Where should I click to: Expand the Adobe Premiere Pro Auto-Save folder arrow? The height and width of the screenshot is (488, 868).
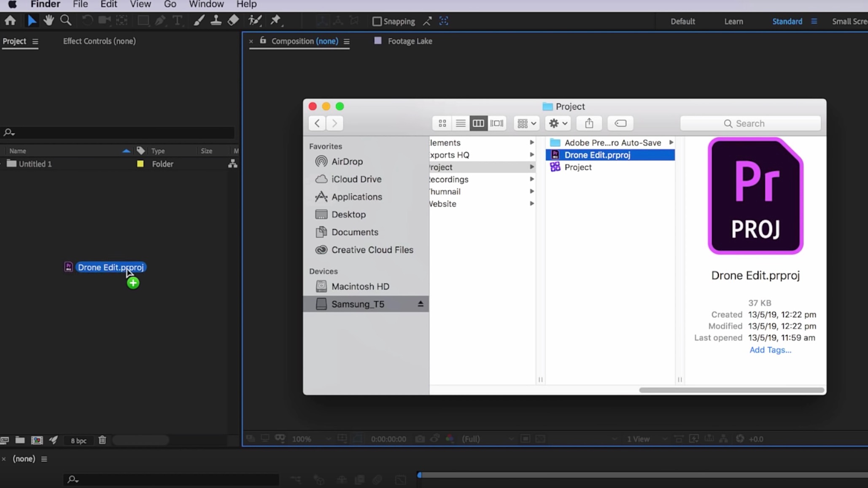coord(671,143)
